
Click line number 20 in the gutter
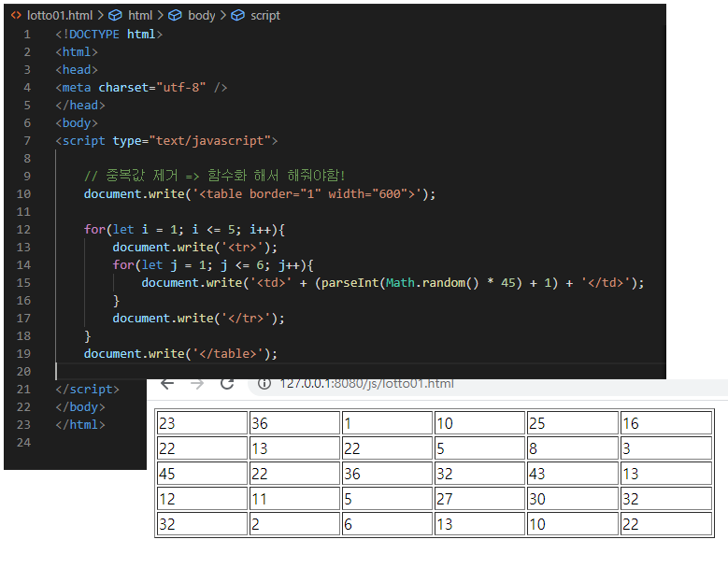tap(23, 371)
